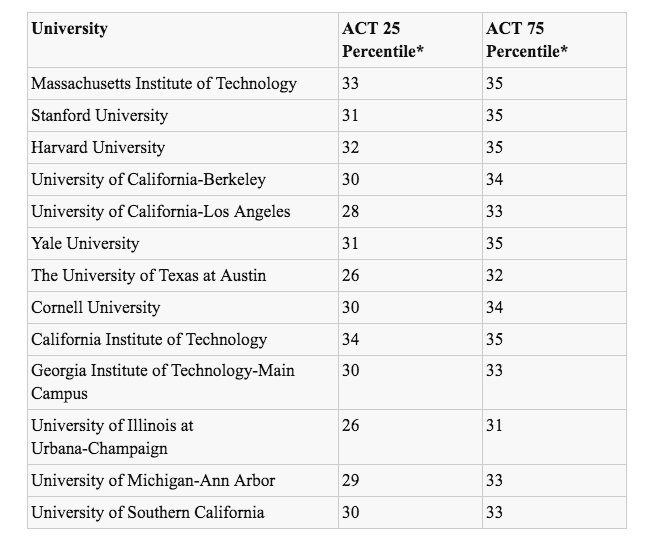This screenshot has height=541, width=645.
Task: Click Georgia Institute of Technology-Main Campus cell
Action: 163,382
